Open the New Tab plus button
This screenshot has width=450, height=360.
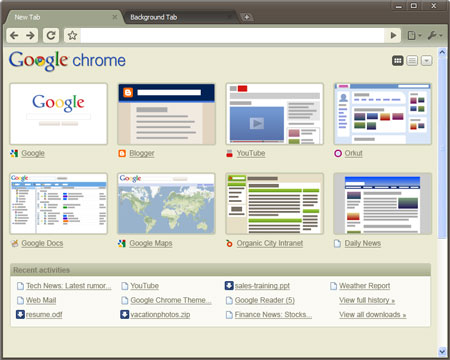point(247,17)
